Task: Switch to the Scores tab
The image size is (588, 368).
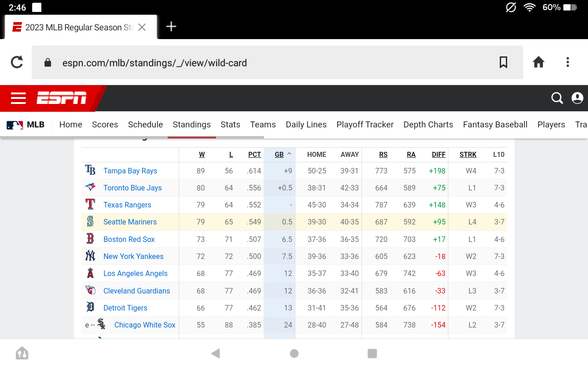Action: (105, 125)
